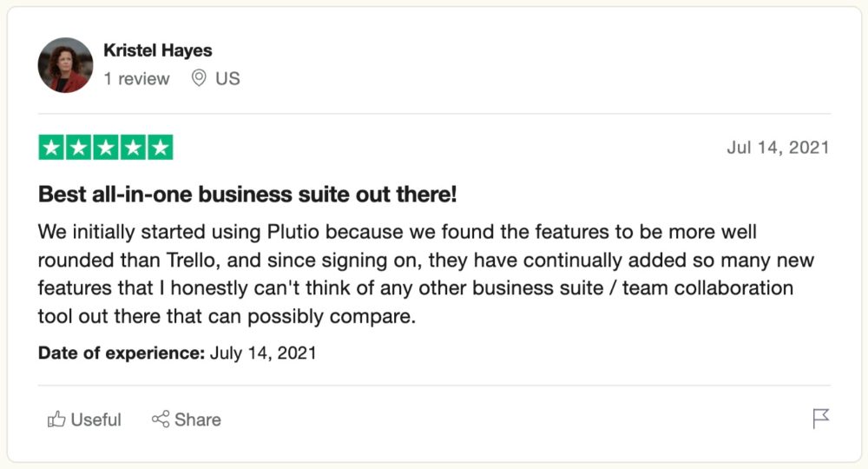Click the Jul 14, 2021 review date
Screen dimensions: 868x469
(x=778, y=148)
